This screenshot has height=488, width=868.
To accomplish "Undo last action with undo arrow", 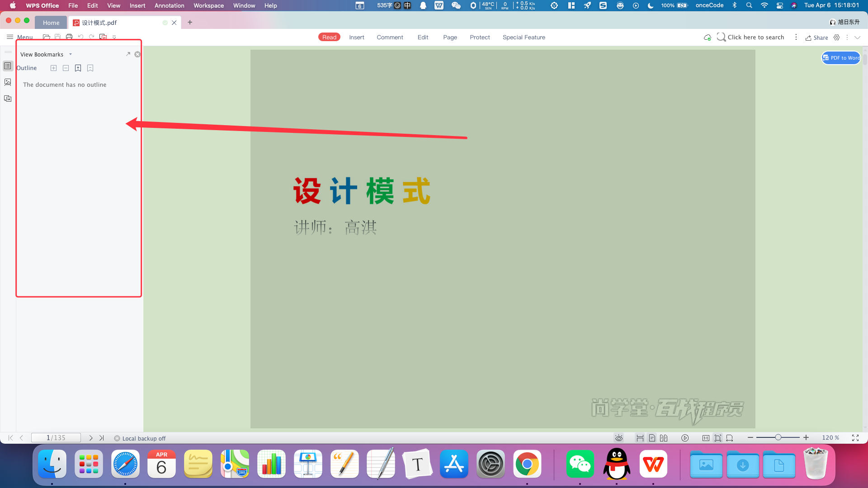I will point(80,37).
